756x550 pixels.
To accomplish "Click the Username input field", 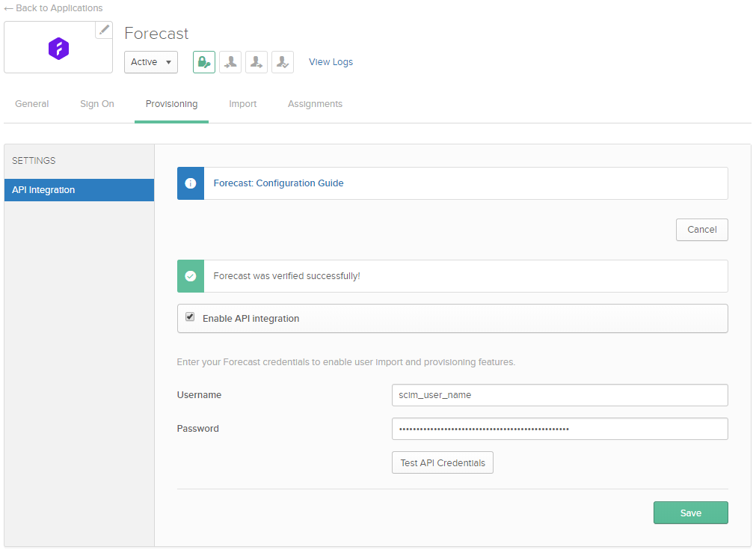I will point(560,395).
